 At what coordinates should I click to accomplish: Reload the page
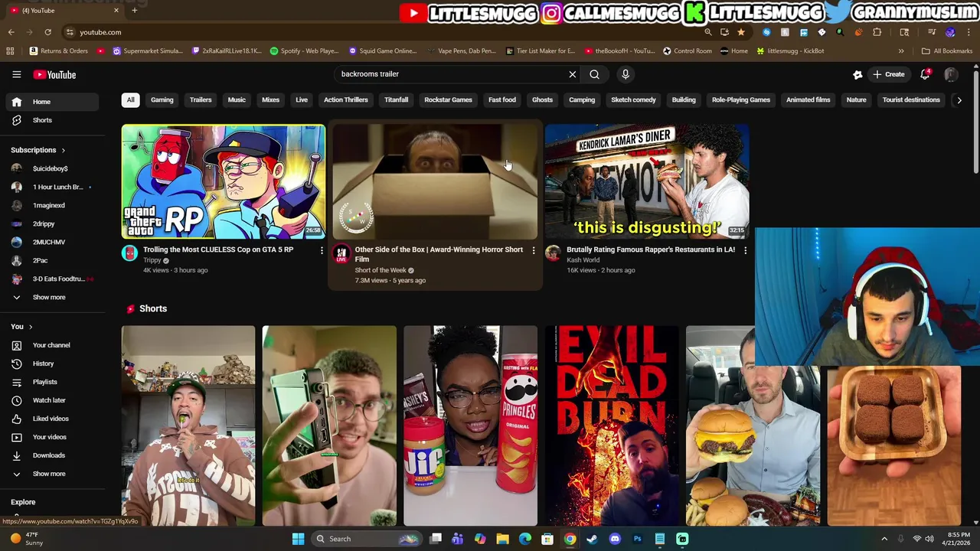pyautogui.click(x=47, y=32)
